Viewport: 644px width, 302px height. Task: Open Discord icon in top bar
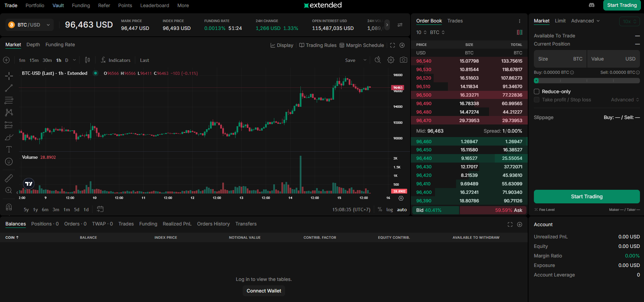[592, 5]
